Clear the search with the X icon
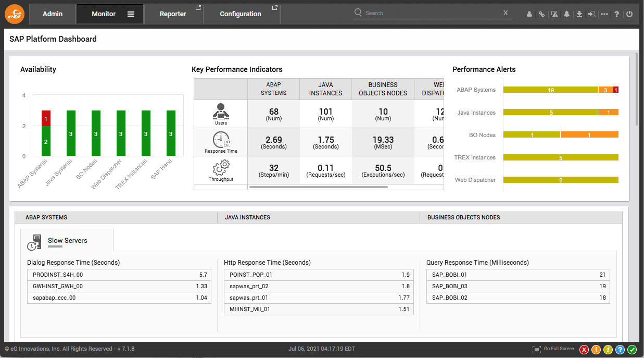This screenshot has height=358, width=644. click(506, 13)
